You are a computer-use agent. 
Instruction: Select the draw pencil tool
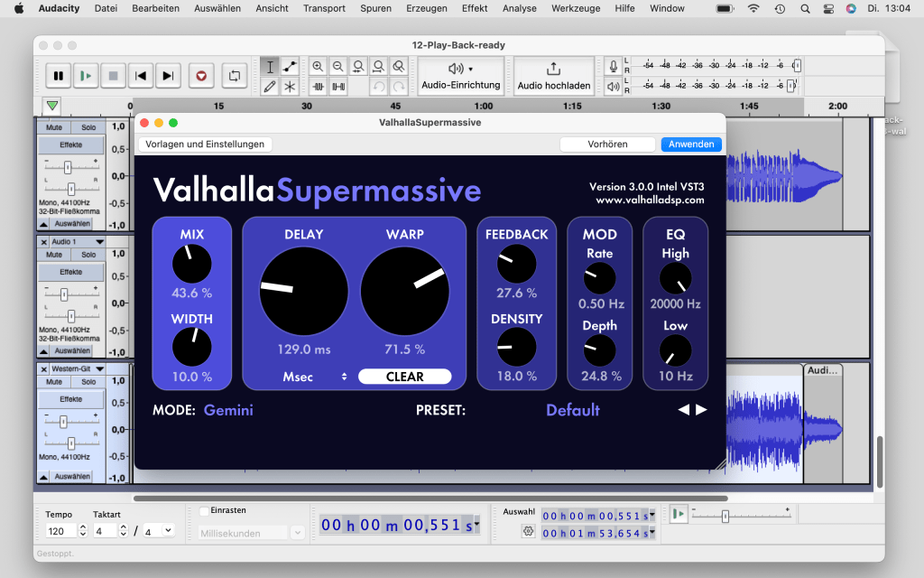(x=269, y=87)
